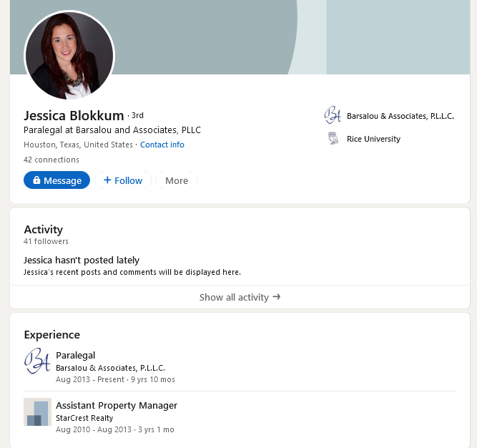Open the More actions menu
This screenshot has height=448, width=477.
[177, 180]
